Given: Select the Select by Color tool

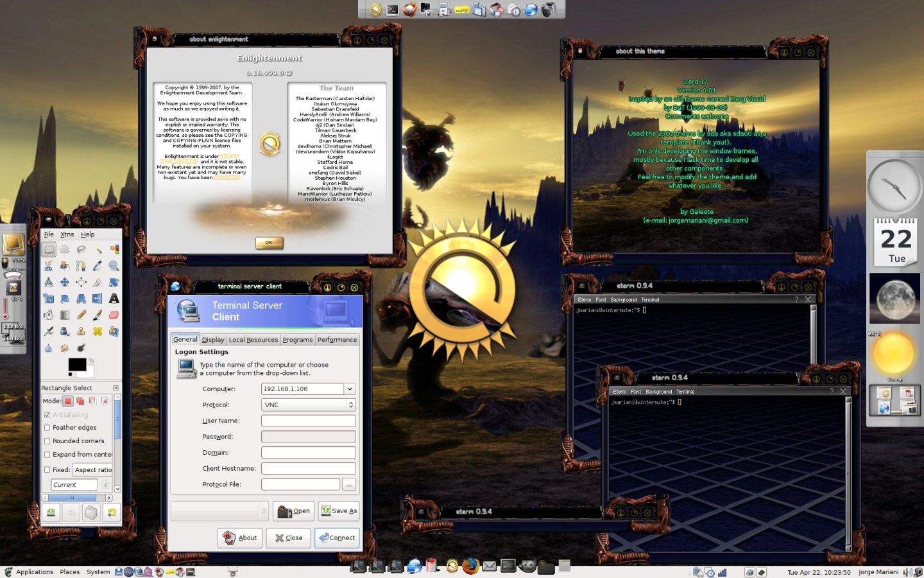Looking at the screenshot, I should click(x=114, y=249).
